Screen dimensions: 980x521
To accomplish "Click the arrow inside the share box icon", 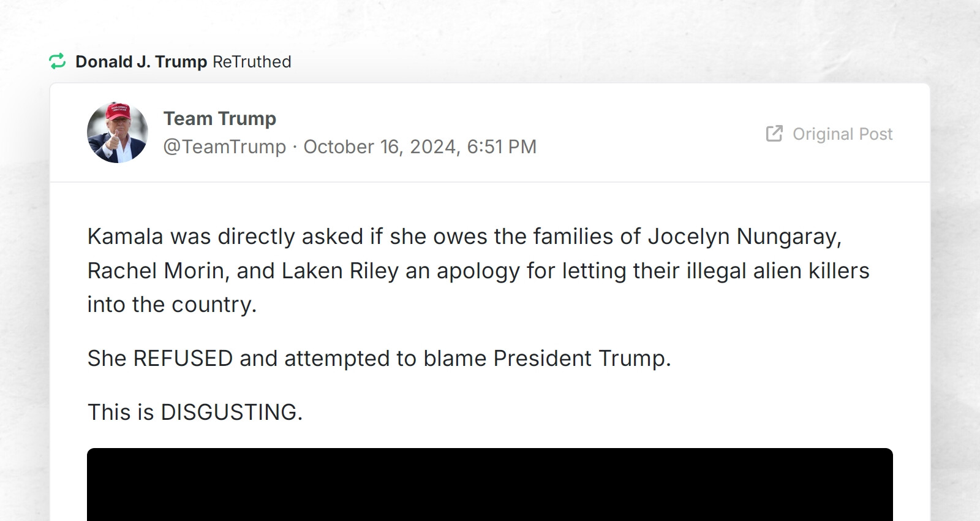I will click(778, 130).
